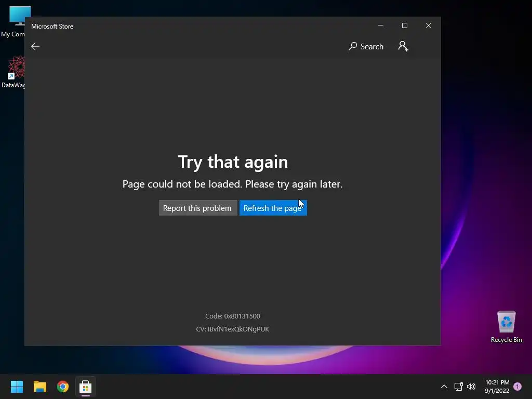
Task: Open the clock and date flyout
Action: point(497,387)
